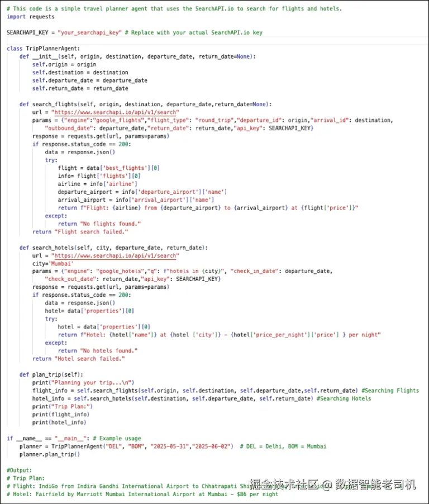Image resolution: width=429 pixels, height=504 pixels.
Task: Click the 'def search_flights' method signature
Action: (146, 104)
